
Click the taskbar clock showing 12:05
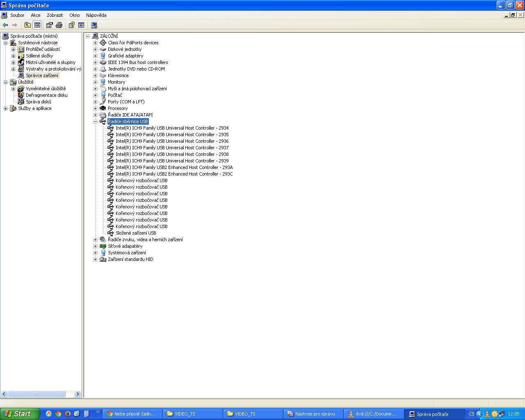(514, 414)
